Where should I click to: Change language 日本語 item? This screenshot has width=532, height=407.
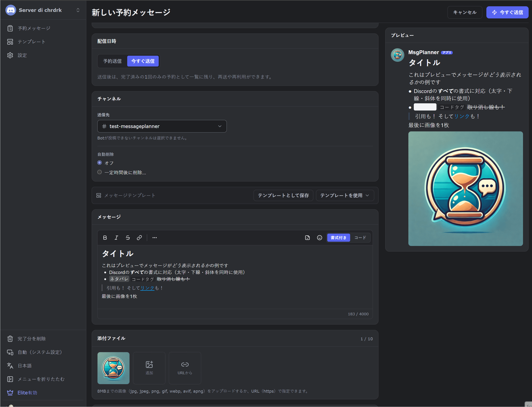(x=43, y=366)
